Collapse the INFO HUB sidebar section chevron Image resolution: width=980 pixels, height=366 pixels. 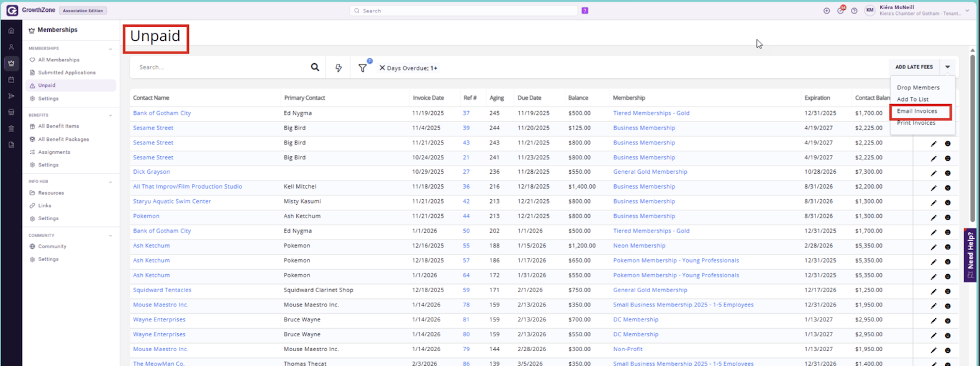point(111,182)
